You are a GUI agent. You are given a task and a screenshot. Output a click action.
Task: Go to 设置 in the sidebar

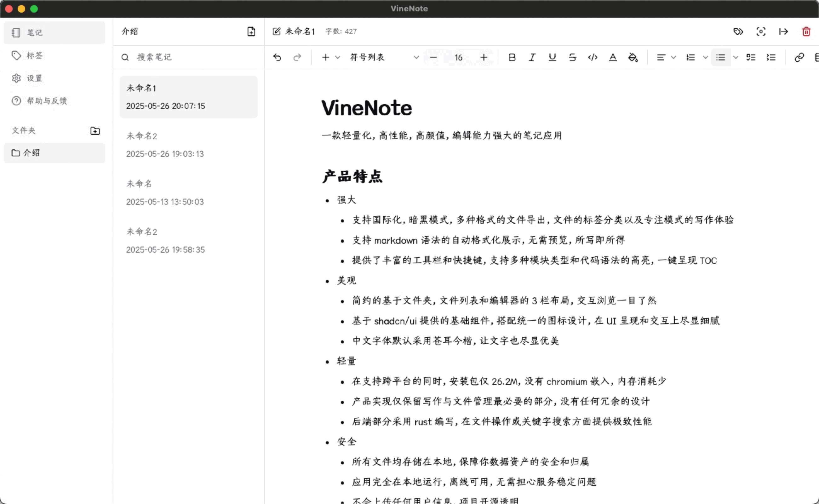pyautogui.click(x=35, y=78)
